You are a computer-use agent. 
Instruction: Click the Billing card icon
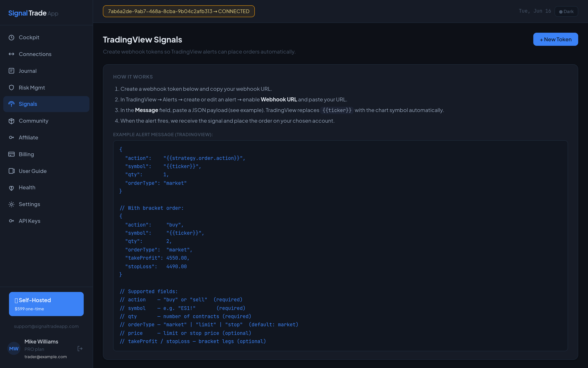(11, 154)
